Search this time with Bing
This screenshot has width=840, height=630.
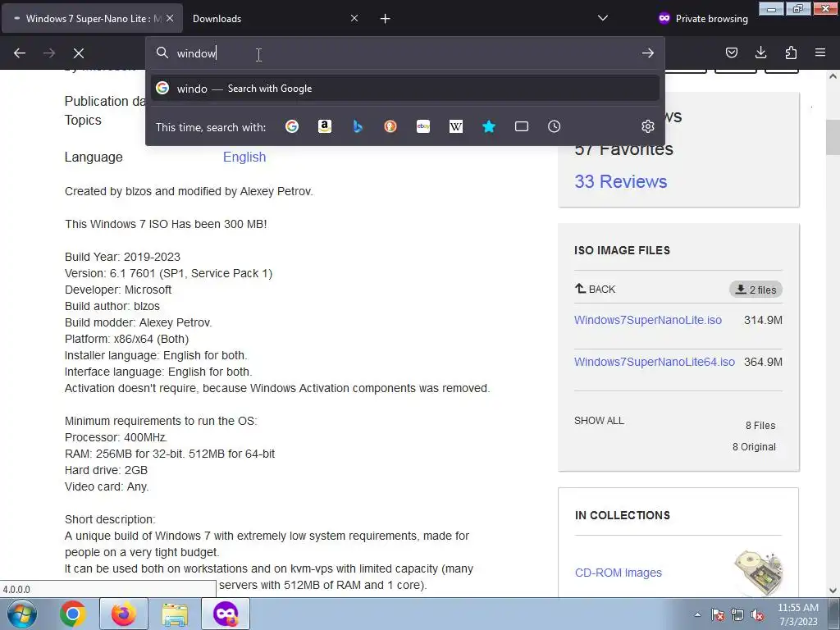point(358,126)
